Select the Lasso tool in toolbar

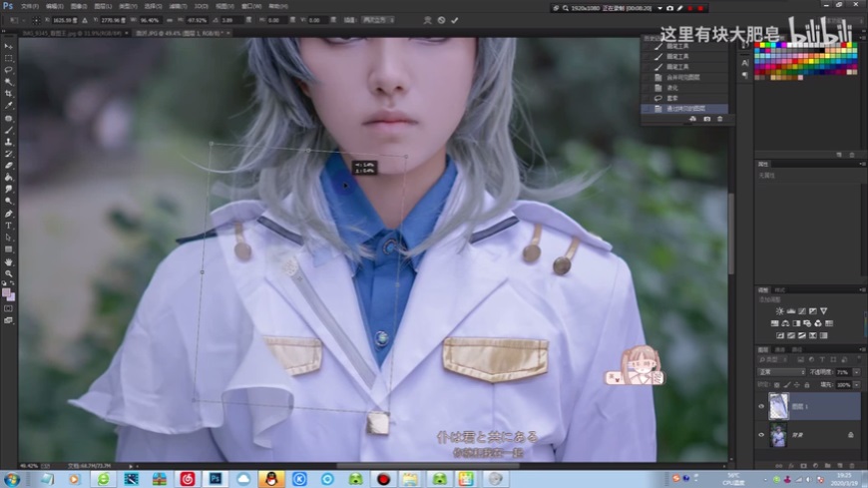8,70
